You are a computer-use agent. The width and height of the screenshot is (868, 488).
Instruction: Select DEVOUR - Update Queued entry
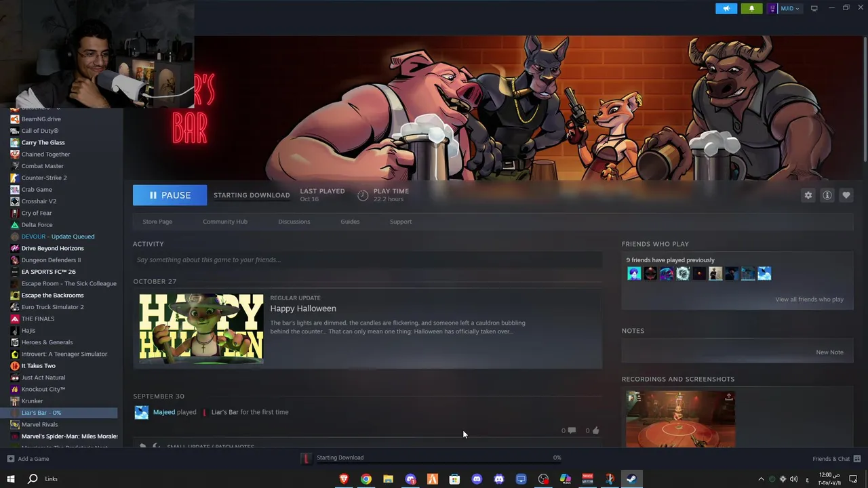(x=58, y=237)
